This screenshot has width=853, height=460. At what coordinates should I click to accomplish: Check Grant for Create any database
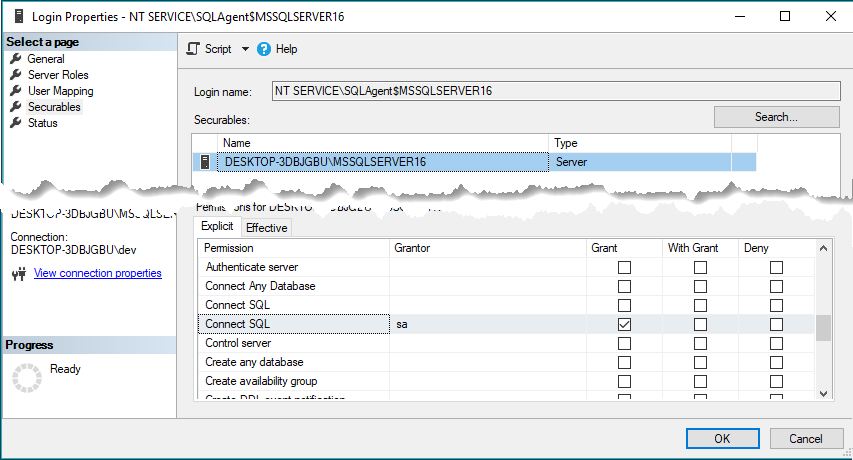625,363
